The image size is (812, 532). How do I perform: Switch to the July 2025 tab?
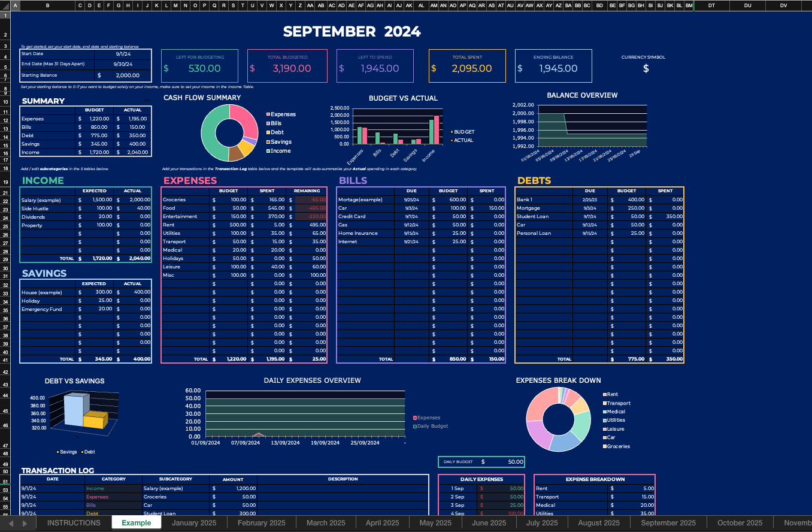point(541,523)
